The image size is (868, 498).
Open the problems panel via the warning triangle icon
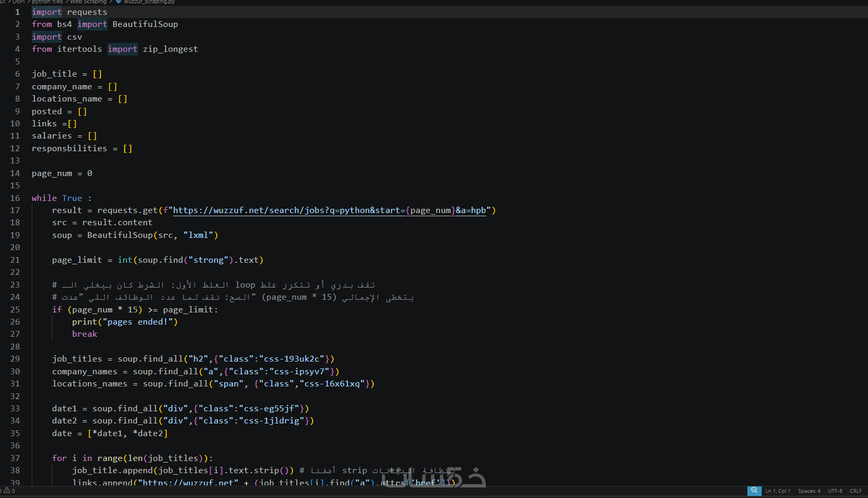pos(7,491)
